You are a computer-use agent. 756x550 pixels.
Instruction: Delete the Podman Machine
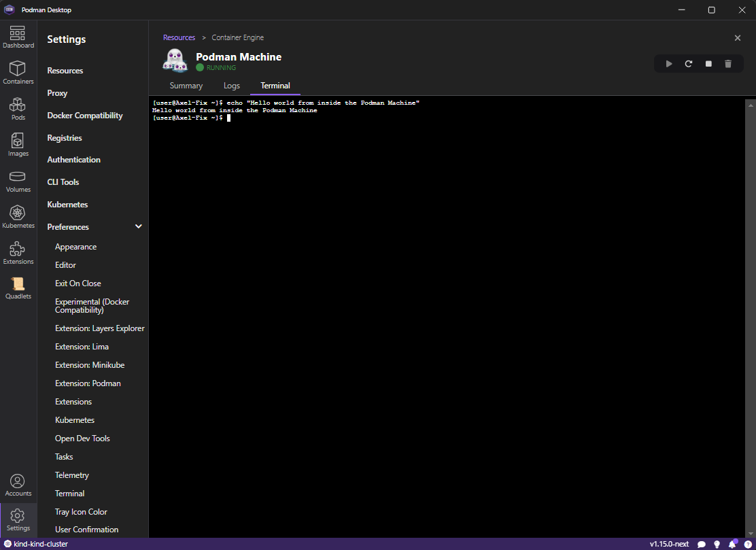point(728,63)
